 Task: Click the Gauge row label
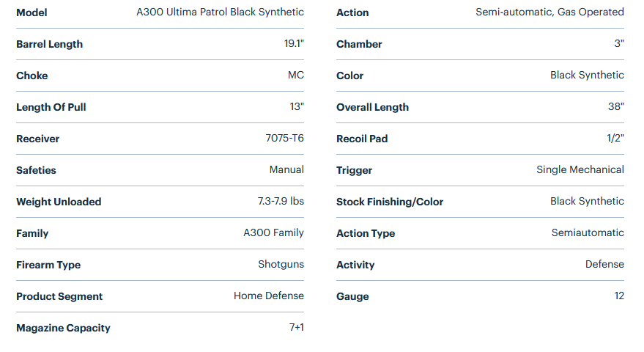[352, 296]
